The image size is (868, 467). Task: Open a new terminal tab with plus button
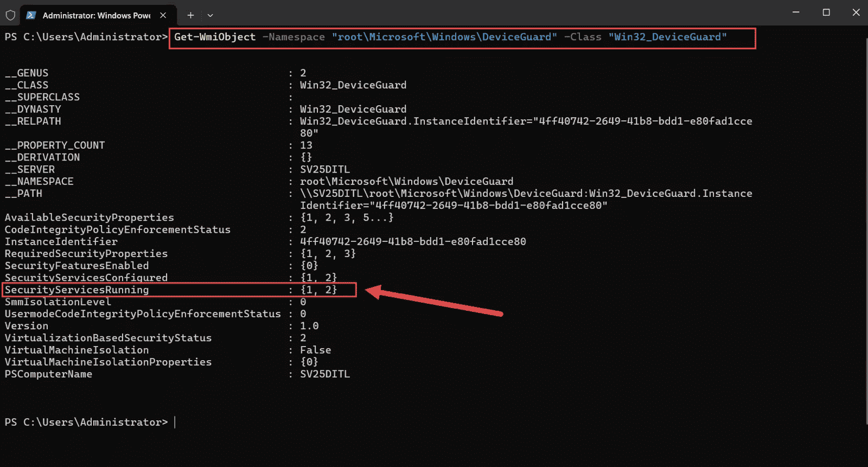[190, 15]
